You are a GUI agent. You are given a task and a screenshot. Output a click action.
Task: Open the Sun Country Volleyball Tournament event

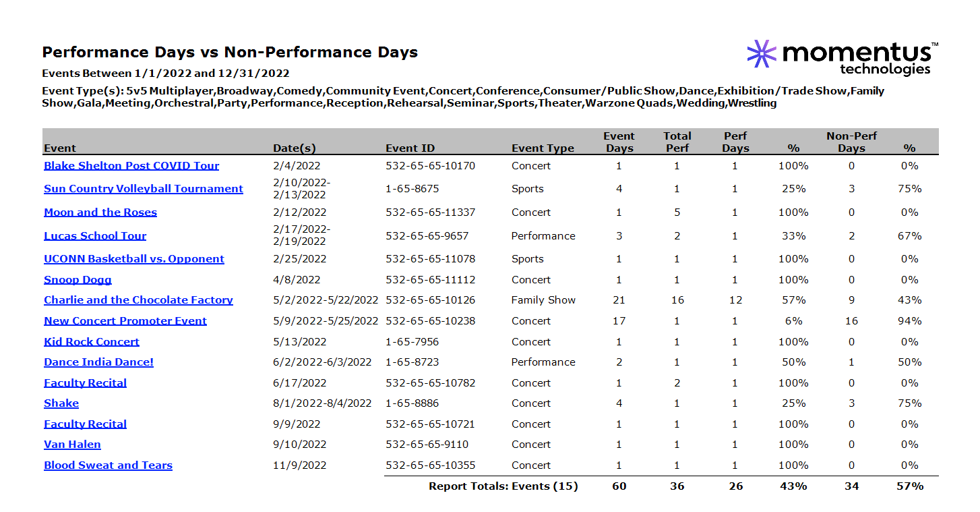pos(143,188)
